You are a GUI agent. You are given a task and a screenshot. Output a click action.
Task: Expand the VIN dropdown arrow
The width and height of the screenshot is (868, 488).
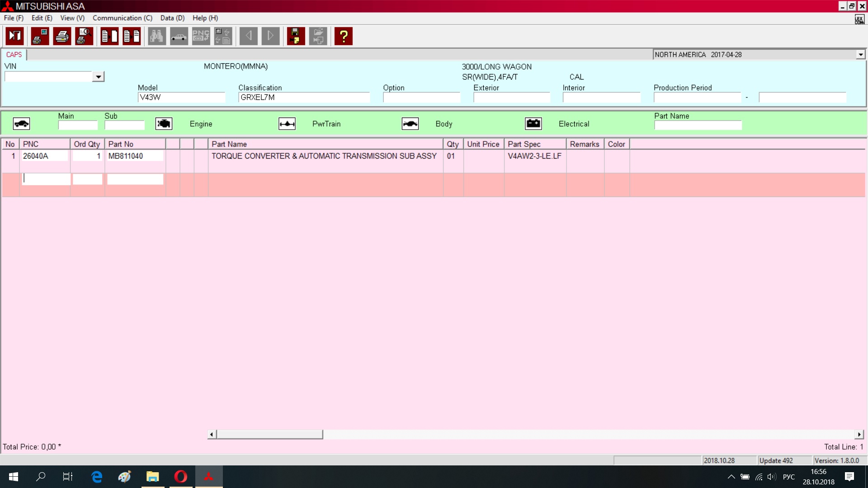[98, 77]
